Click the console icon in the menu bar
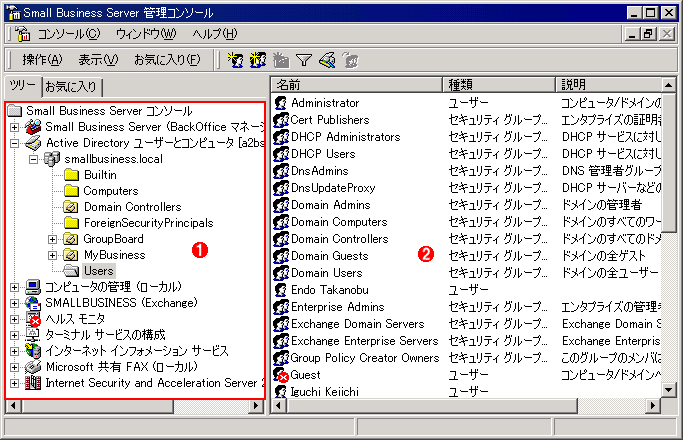This screenshot has width=683, height=440. coord(23,34)
